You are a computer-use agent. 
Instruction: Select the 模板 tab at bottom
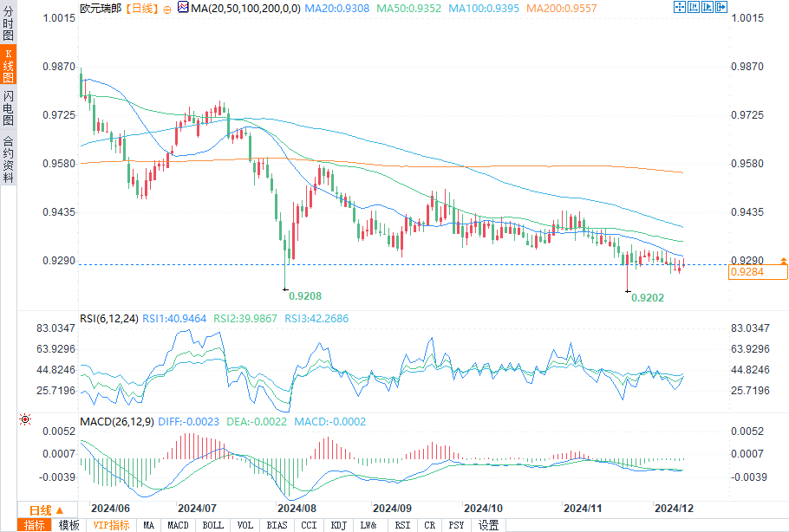tap(68, 525)
